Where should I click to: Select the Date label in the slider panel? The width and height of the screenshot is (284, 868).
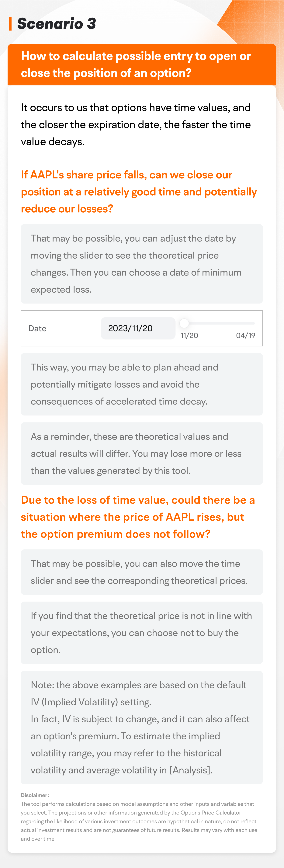pyautogui.click(x=37, y=328)
